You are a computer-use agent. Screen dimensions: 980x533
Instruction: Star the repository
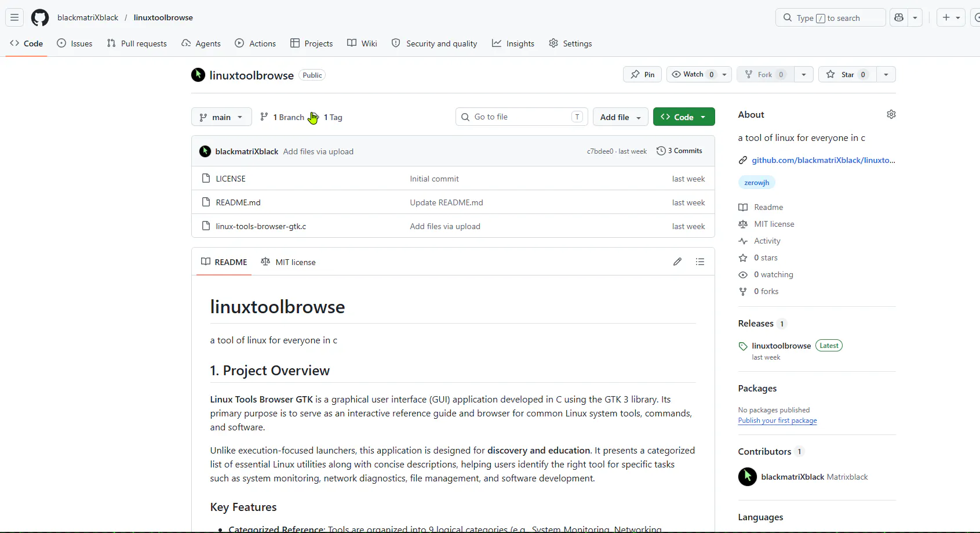click(847, 74)
